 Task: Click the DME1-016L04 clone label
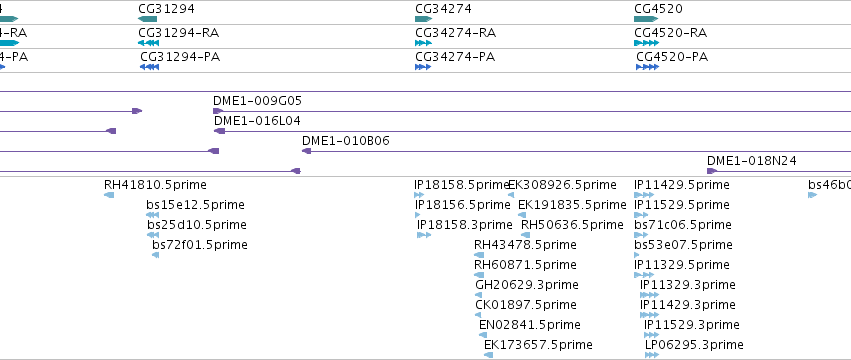point(257,121)
